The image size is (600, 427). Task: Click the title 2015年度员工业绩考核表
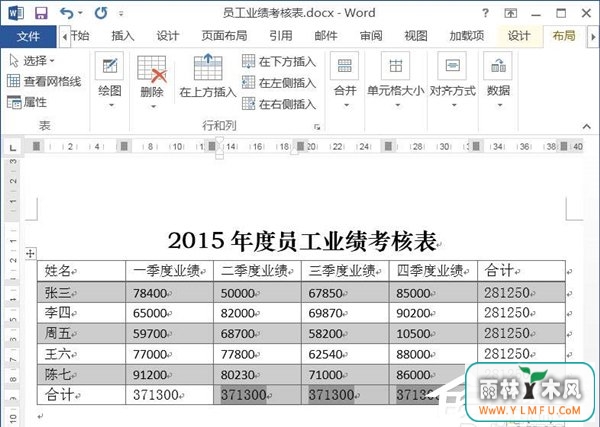coord(302,241)
